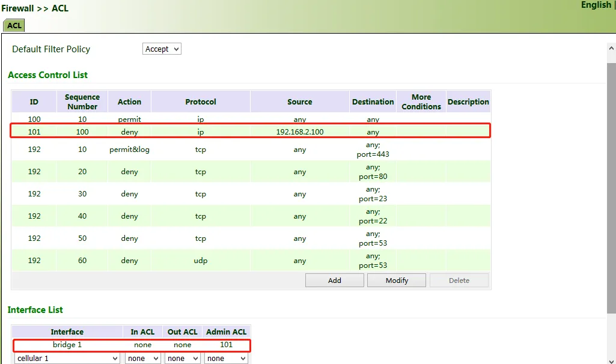The height and width of the screenshot is (364, 616).
Task: Click the More Conditions column header
Action: click(421, 102)
